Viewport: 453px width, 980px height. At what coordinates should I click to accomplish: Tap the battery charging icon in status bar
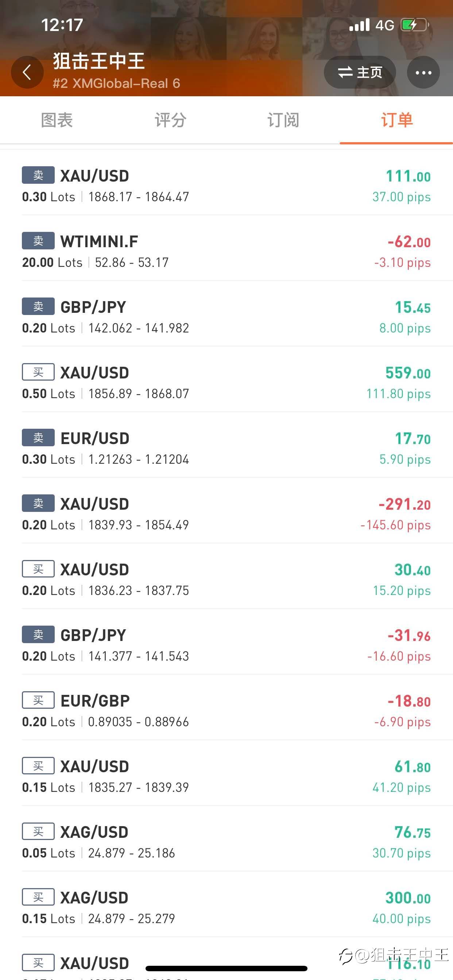[x=414, y=25]
